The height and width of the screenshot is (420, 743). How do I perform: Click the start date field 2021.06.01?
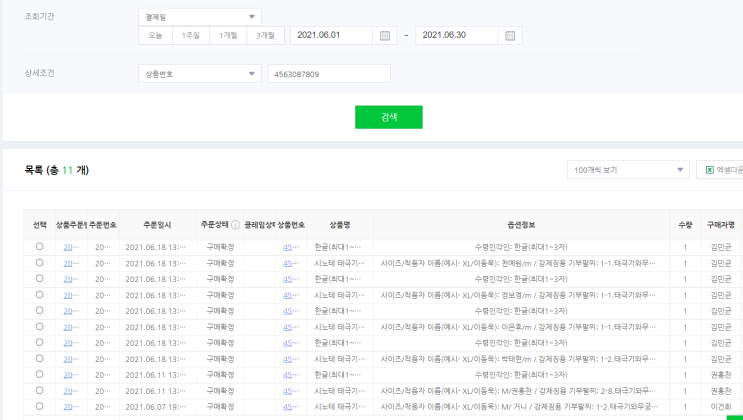point(332,36)
